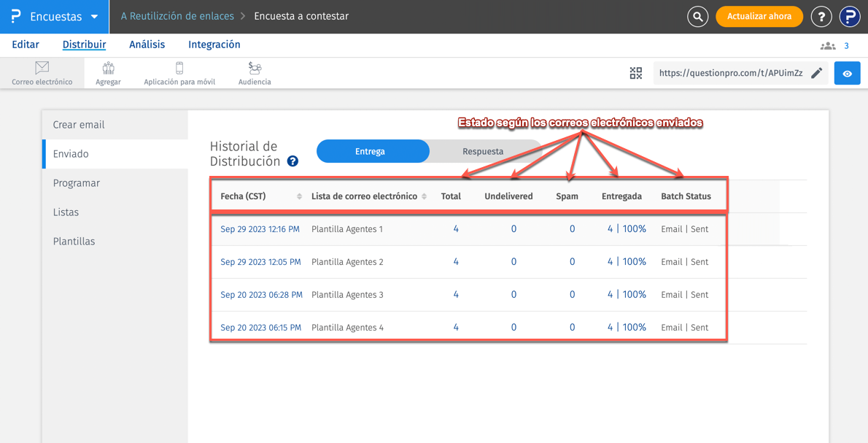Switch the toggle to Respuesta
The image size is (868, 443).
pos(483,152)
